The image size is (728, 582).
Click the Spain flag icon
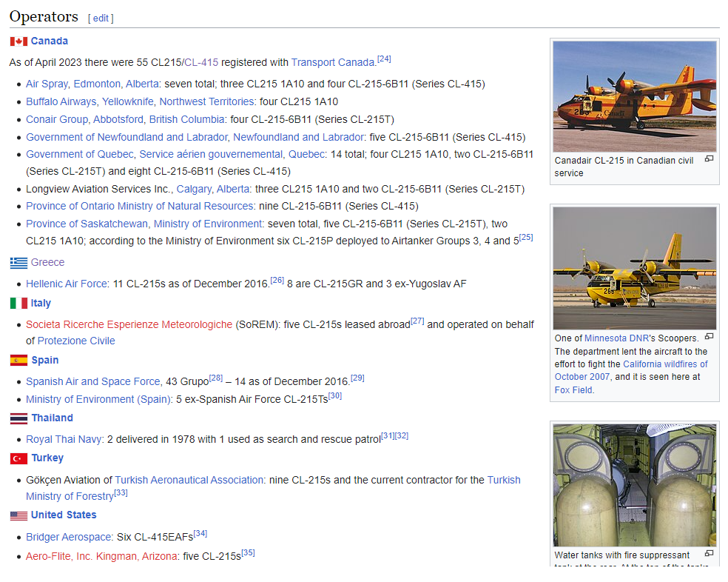pos(18,361)
